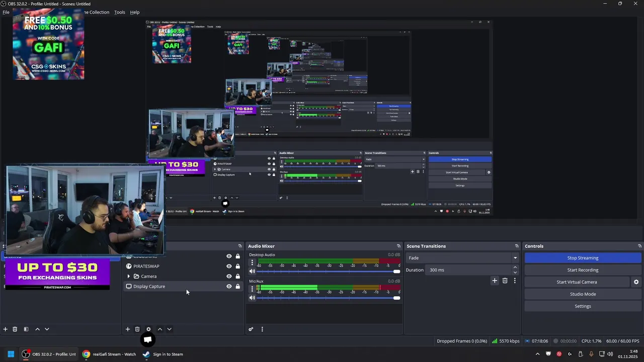Image resolution: width=644 pixels, height=362 pixels.
Task: Click the microphone tray icon
Action: tap(591, 354)
